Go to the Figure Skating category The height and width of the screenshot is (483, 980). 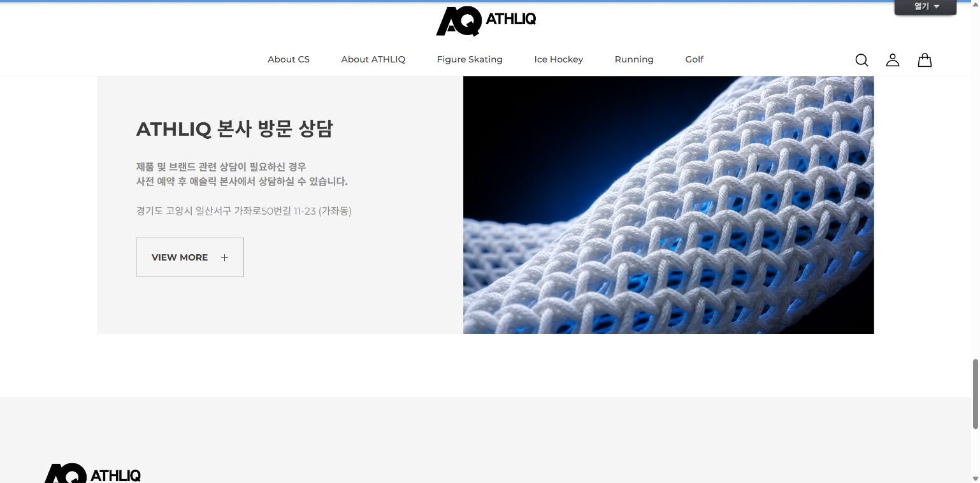470,59
